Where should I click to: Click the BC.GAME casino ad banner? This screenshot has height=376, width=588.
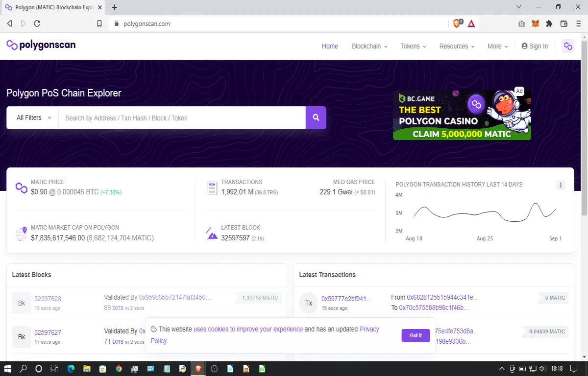[462, 115]
